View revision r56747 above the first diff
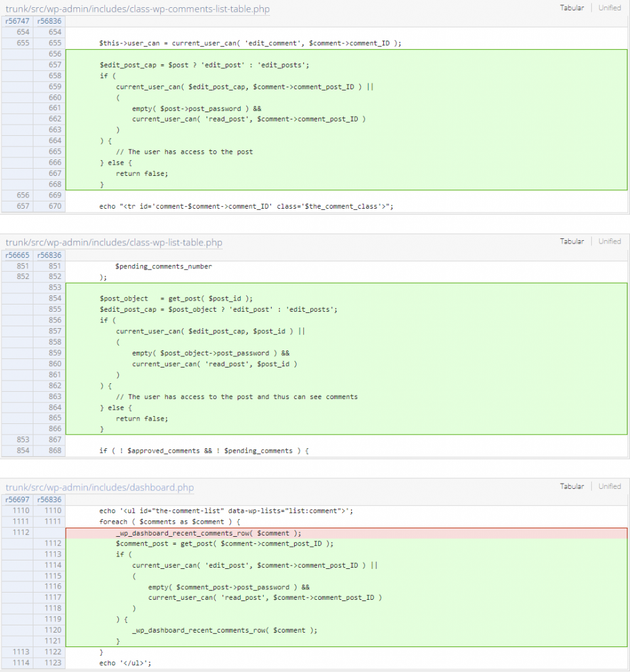Image resolution: width=630 pixels, height=672 pixels. pyautogui.click(x=16, y=21)
